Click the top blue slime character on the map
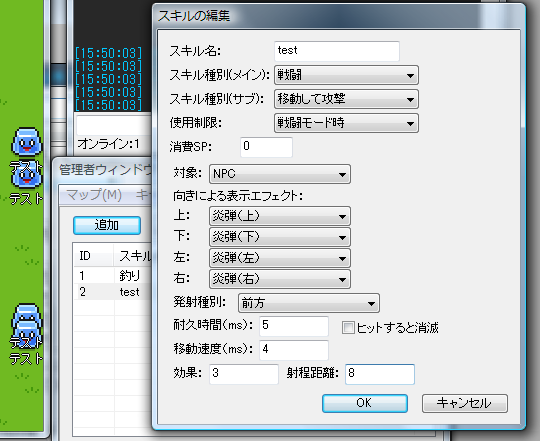The image size is (540, 441). 27,141
